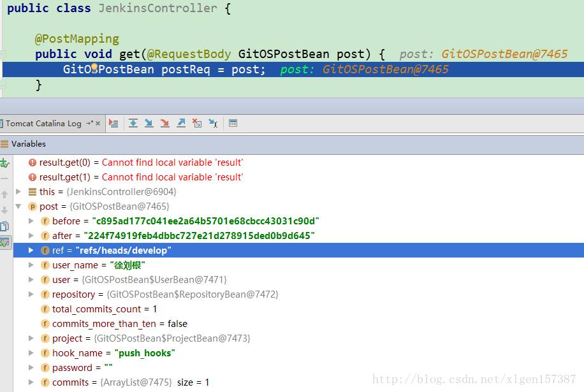This screenshot has height=392, width=584.
Task: Click the Step Into debugger icon
Action: click(149, 123)
